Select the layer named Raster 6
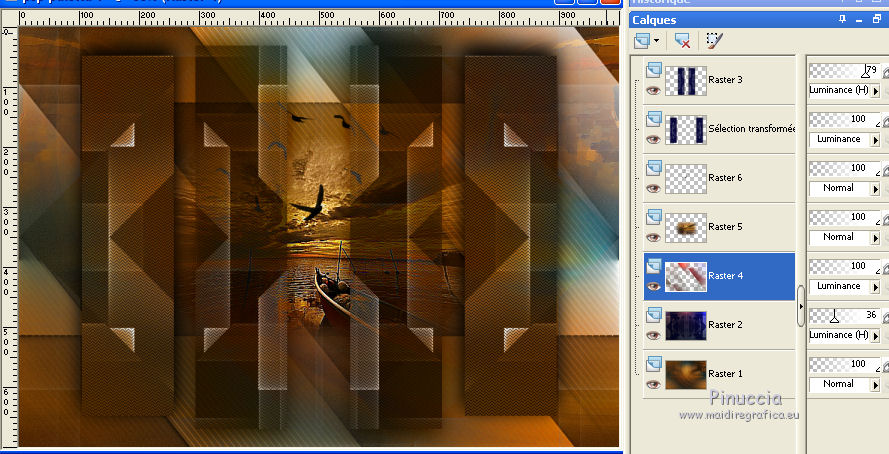This screenshot has height=454, width=889. (x=725, y=178)
